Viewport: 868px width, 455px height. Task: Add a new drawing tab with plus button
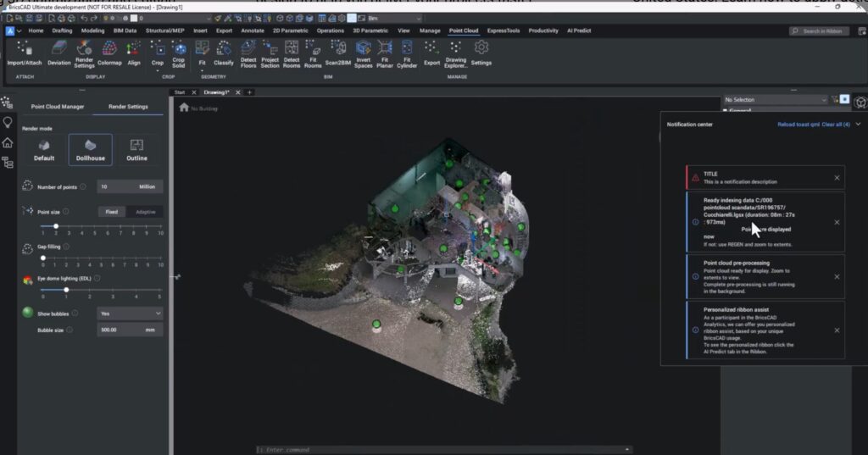250,92
